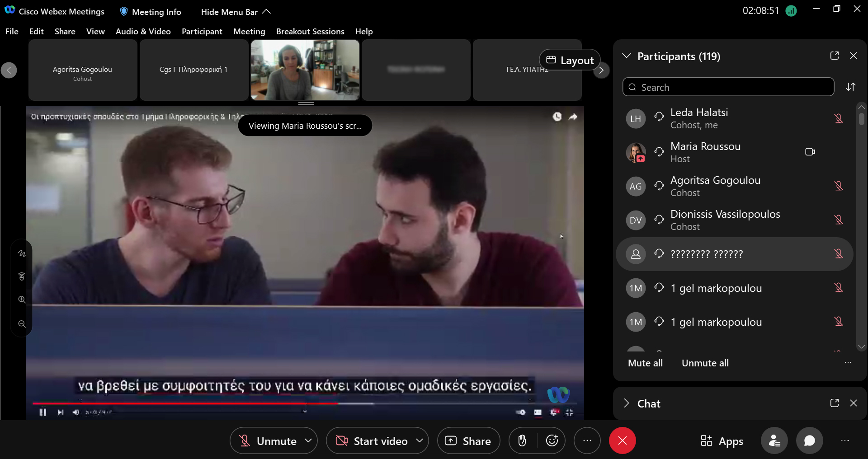Image resolution: width=868 pixels, height=459 pixels.
Task: Open the annotate tool in left sidebar
Action: click(21, 253)
